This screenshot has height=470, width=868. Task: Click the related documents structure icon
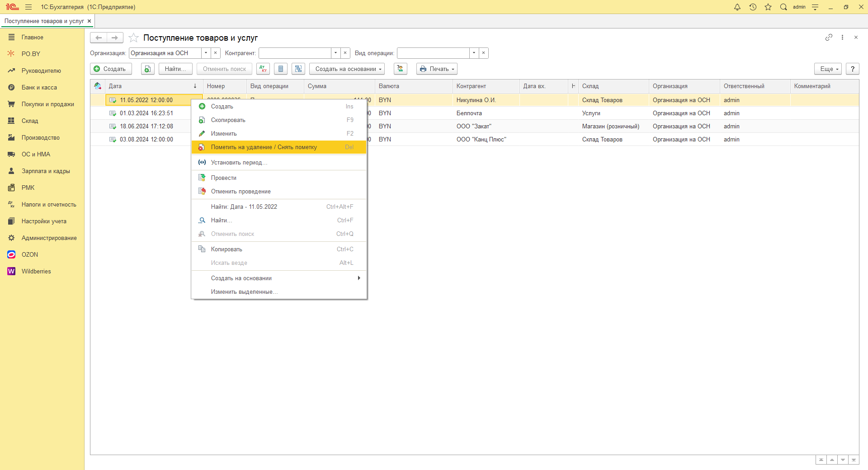click(x=298, y=69)
